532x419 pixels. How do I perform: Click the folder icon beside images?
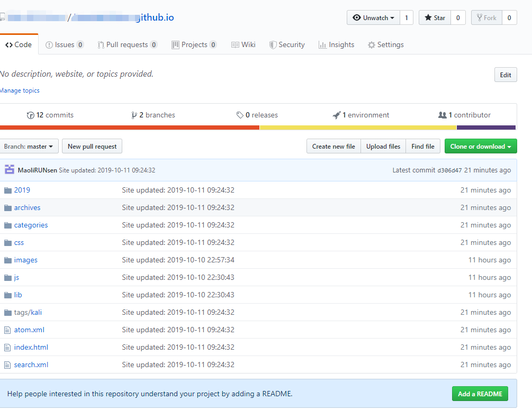[x=8, y=260]
